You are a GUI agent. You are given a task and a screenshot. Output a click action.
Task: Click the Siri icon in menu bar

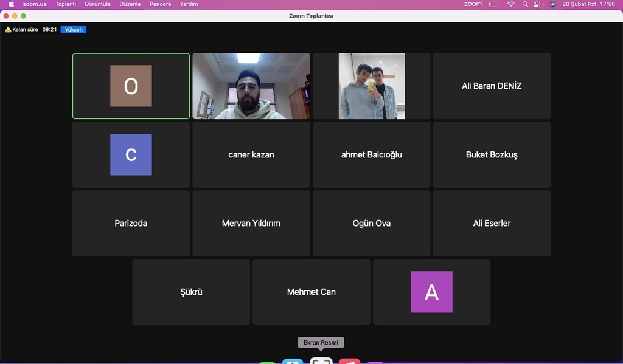552,4
